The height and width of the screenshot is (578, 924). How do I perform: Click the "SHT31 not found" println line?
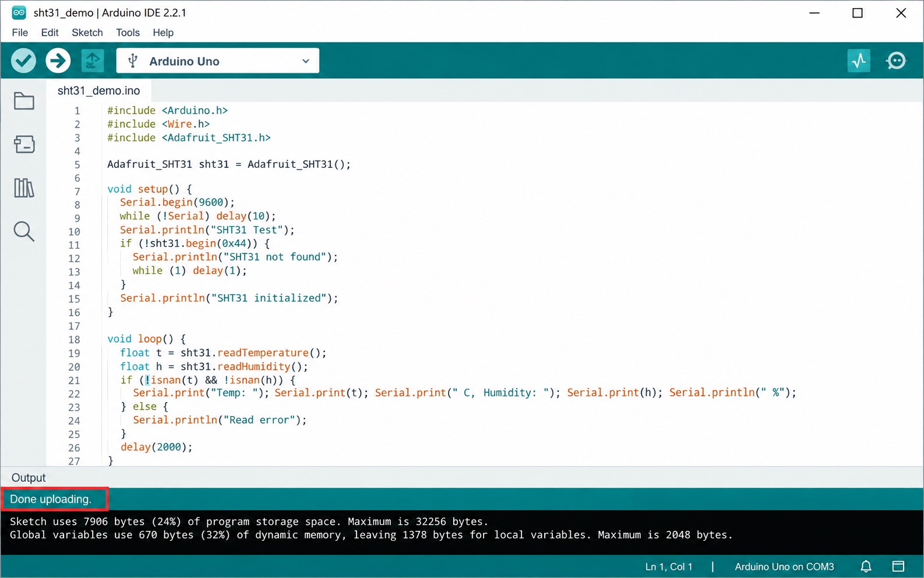click(235, 257)
